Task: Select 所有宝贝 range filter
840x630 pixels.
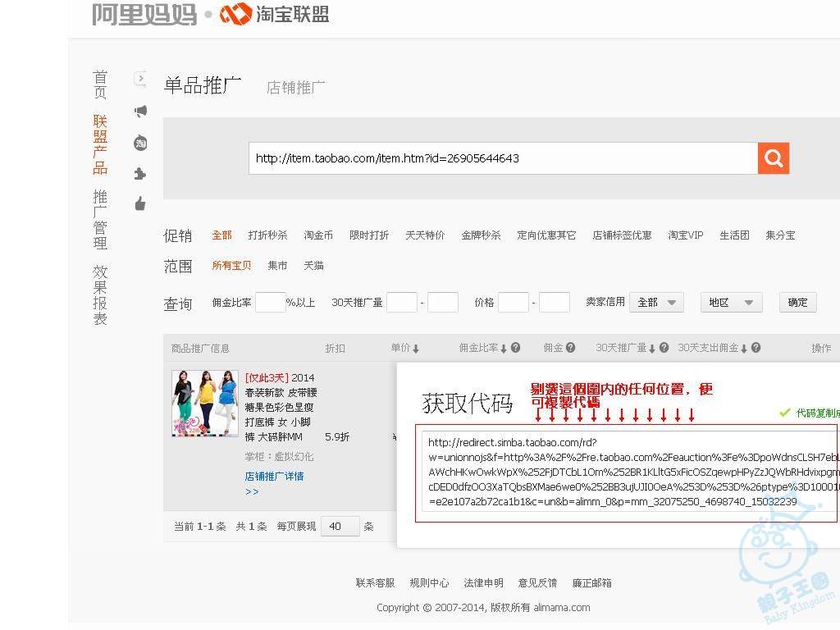Action: pos(231,265)
